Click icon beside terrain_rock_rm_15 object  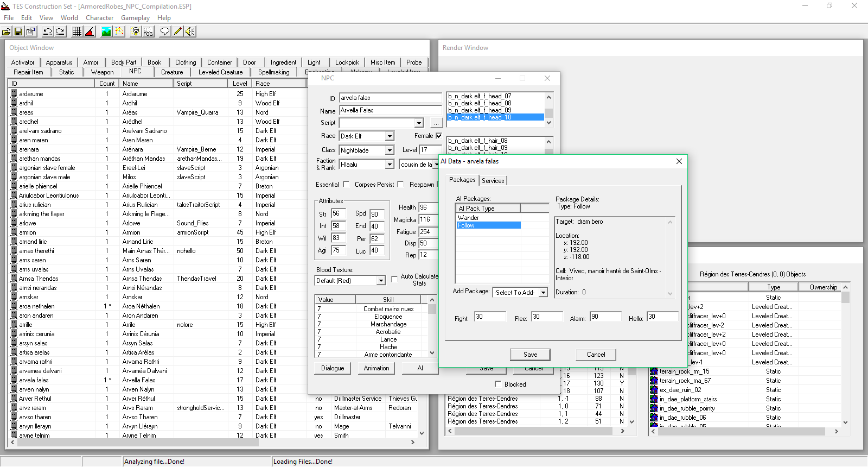click(x=654, y=371)
